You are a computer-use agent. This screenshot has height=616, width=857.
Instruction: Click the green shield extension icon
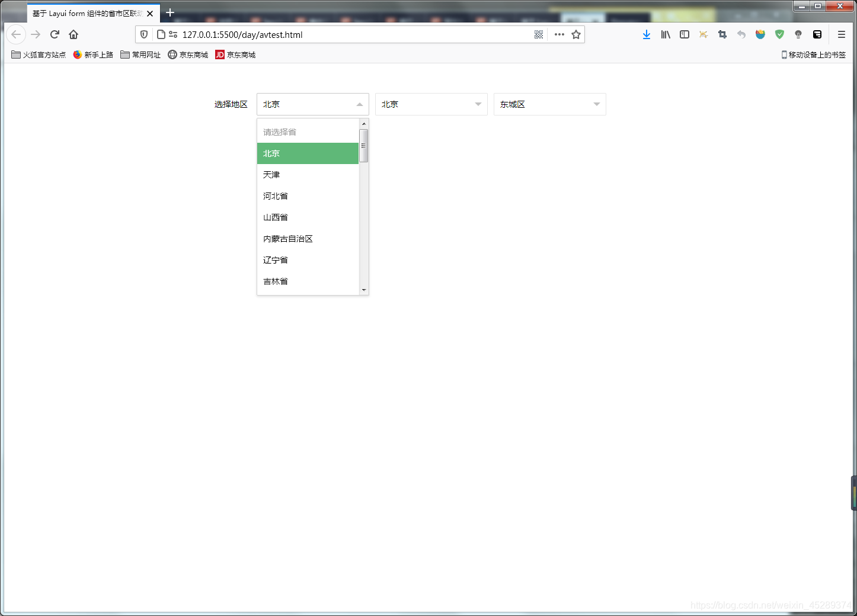pyautogui.click(x=779, y=34)
